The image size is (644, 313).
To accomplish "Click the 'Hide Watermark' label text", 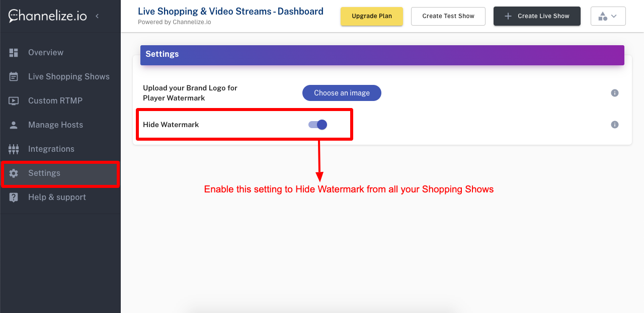I will (x=171, y=125).
